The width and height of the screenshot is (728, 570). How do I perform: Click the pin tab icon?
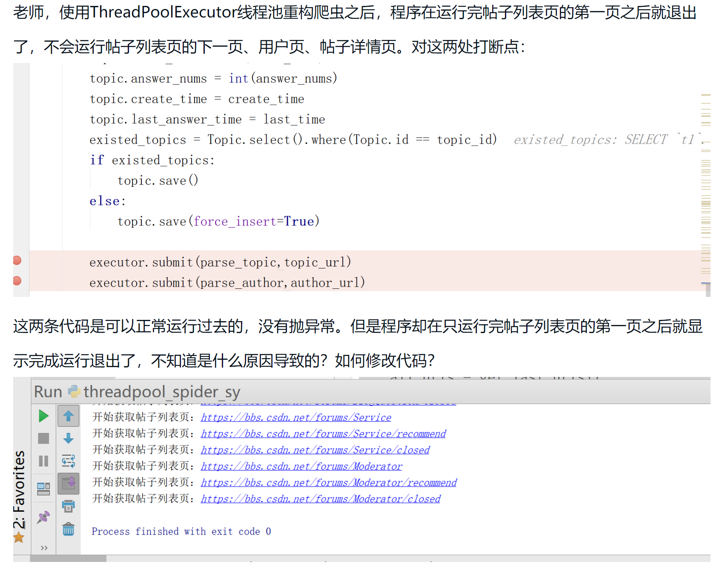pyautogui.click(x=43, y=517)
